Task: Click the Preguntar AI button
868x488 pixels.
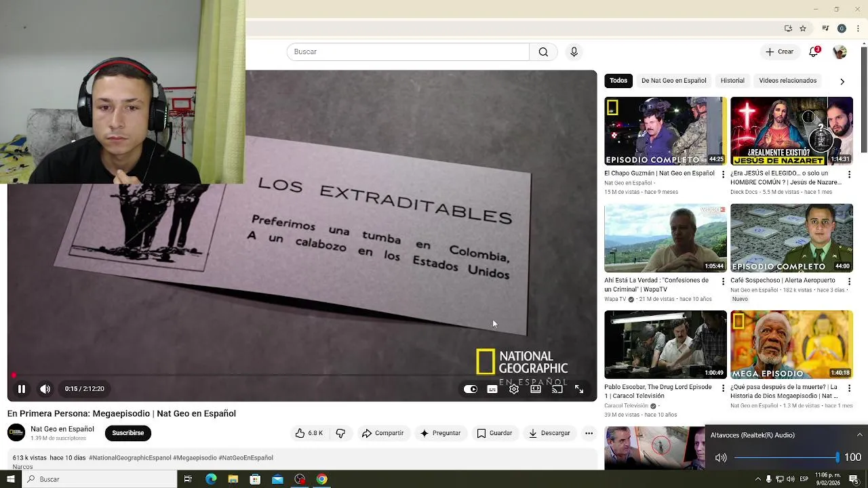Action: 440,433
